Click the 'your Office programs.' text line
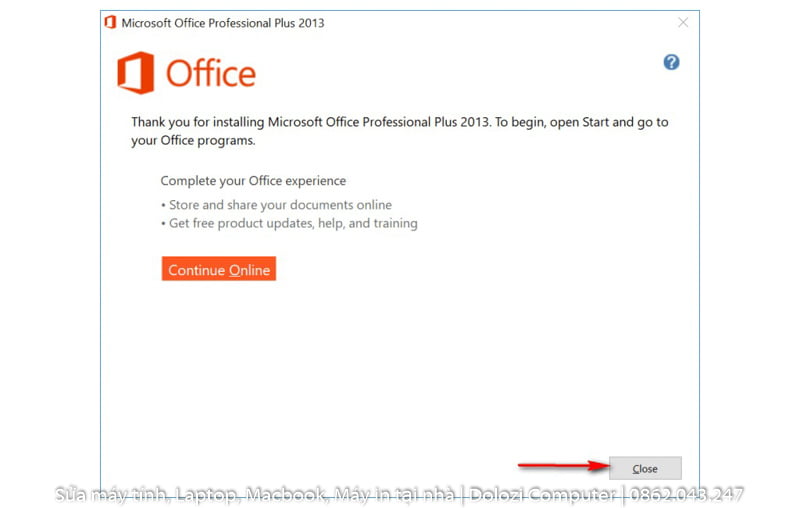This screenshot has width=800, height=508. click(193, 141)
